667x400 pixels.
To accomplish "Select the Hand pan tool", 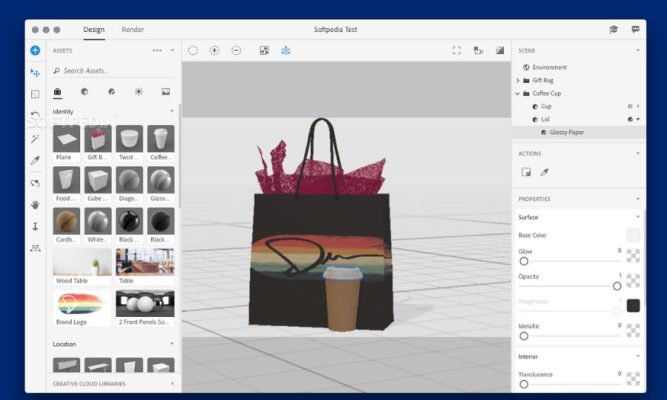I will click(35, 204).
